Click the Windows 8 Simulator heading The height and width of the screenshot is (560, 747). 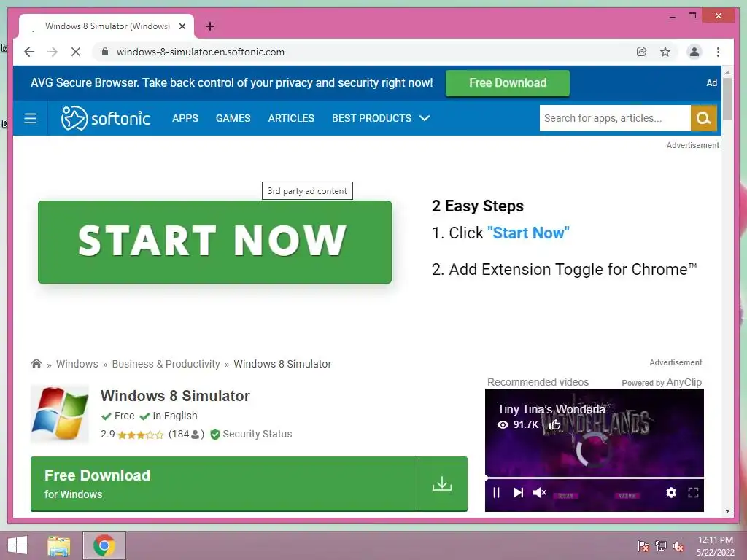point(175,396)
